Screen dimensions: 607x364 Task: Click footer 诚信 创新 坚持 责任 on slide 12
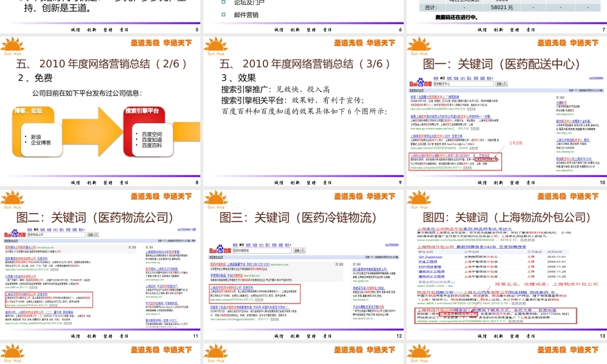tap(303, 336)
